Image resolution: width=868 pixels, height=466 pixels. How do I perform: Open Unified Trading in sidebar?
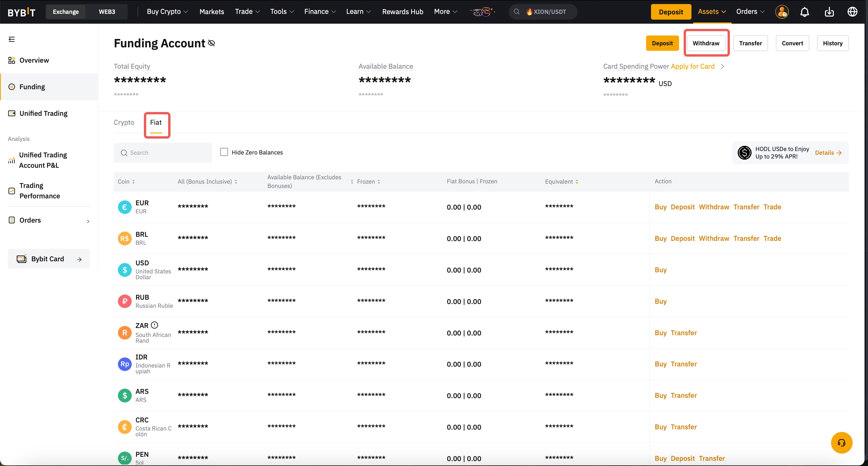[43, 113]
